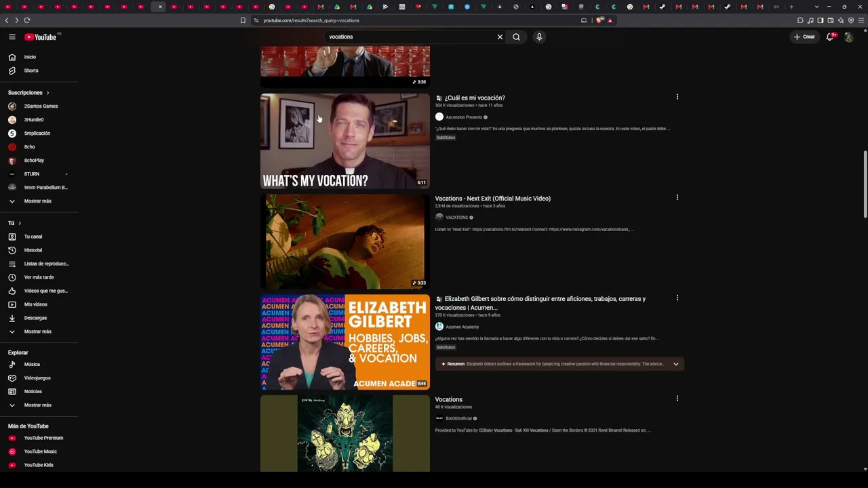Reload the page in the browser
The width and height of the screenshot is (868, 488).
click(27, 20)
